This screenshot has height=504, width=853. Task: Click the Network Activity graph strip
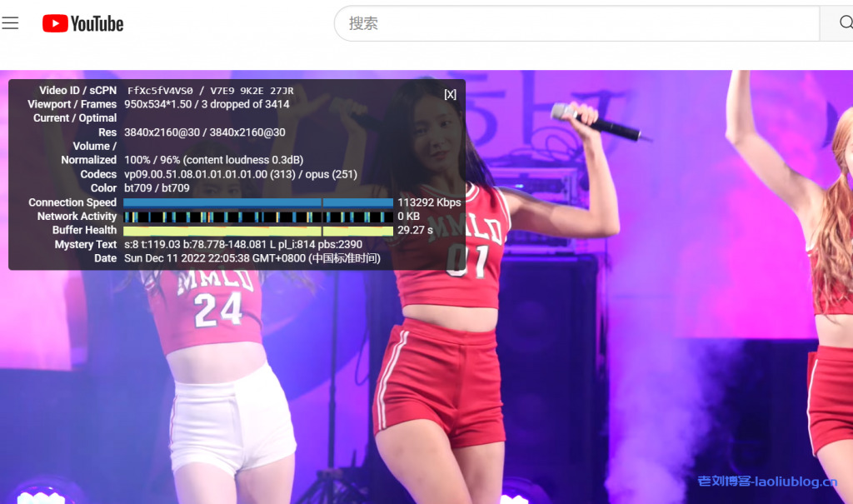coord(257,216)
